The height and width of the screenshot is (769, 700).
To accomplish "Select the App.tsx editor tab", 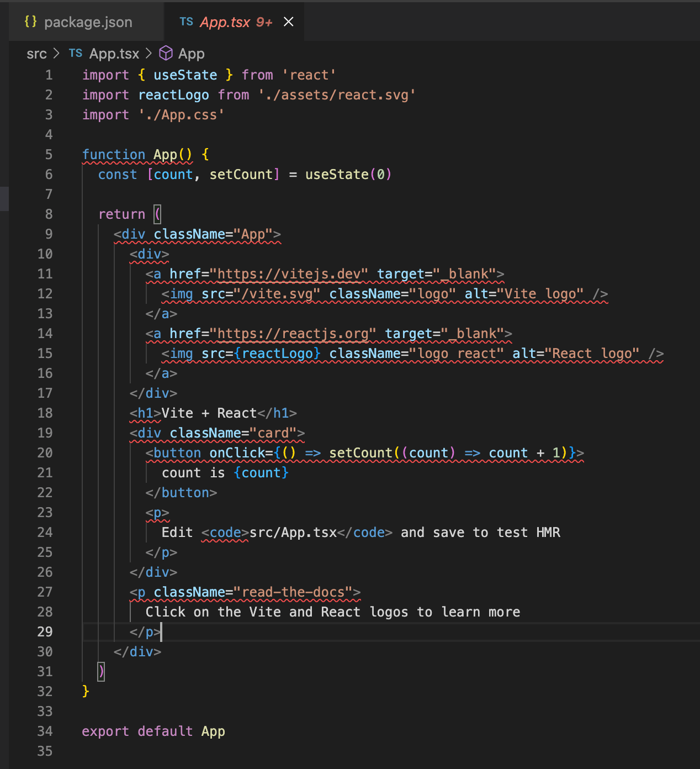I will pyautogui.click(x=234, y=22).
